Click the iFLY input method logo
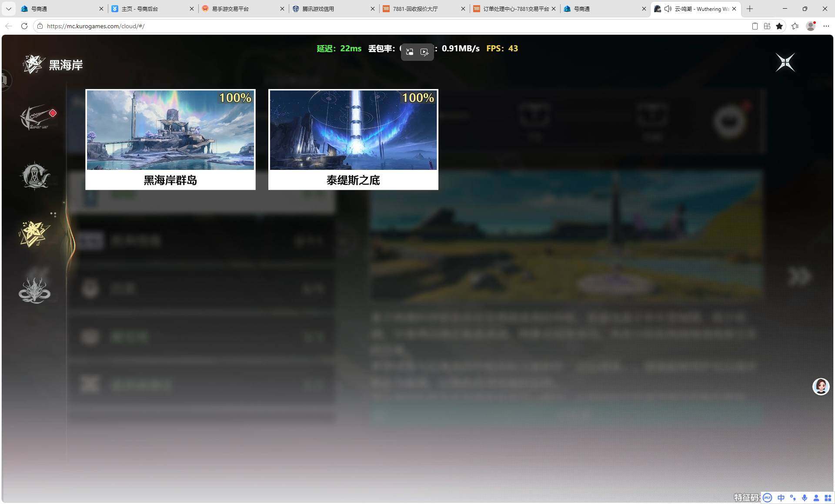Screen dimensions: 835x504 [767, 498]
